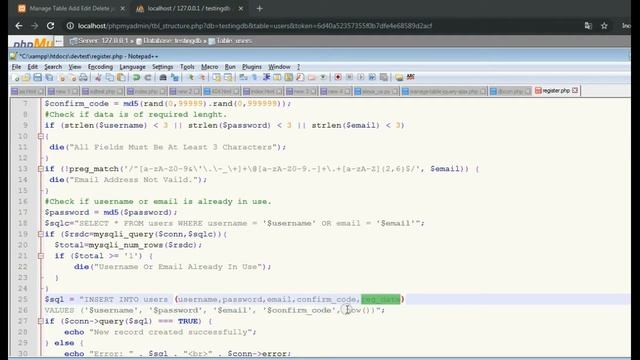Click the Replace icon in toolbar
640x360 pixels.
tap(175, 77)
